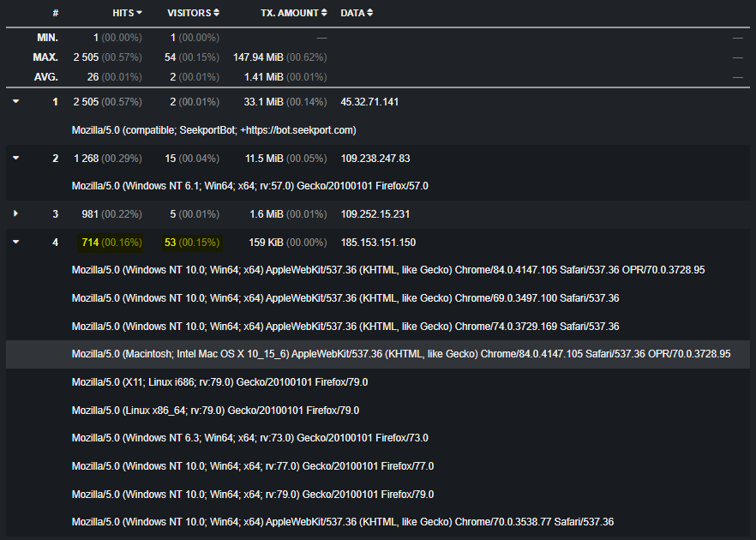Select the Macintosh Intel Mac OS X row
Viewport: 756px width, 540px height.
[401, 354]
